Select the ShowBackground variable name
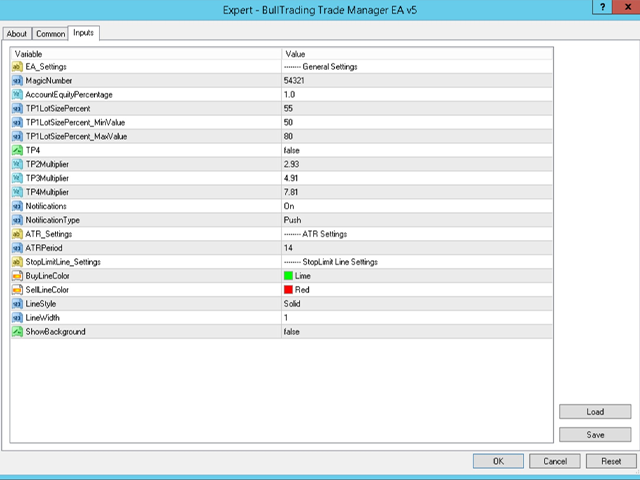This screenshot has height=480, width=640. (56, 331)
